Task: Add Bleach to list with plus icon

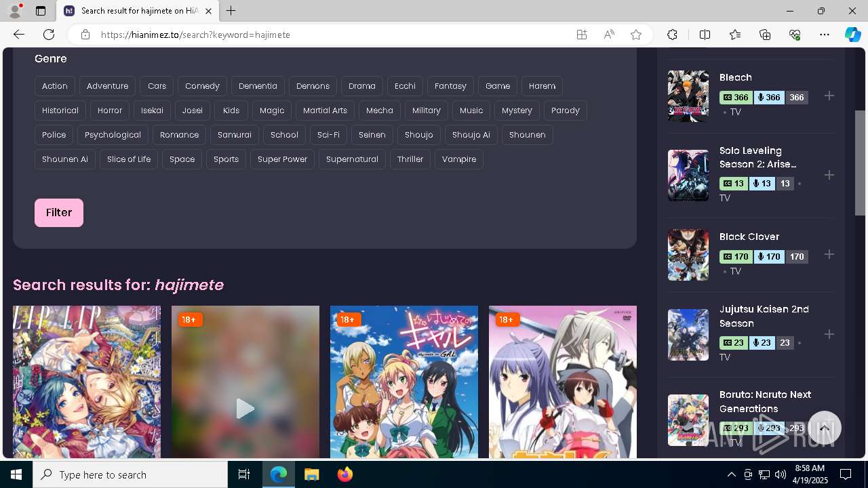Action: point(829,96)
